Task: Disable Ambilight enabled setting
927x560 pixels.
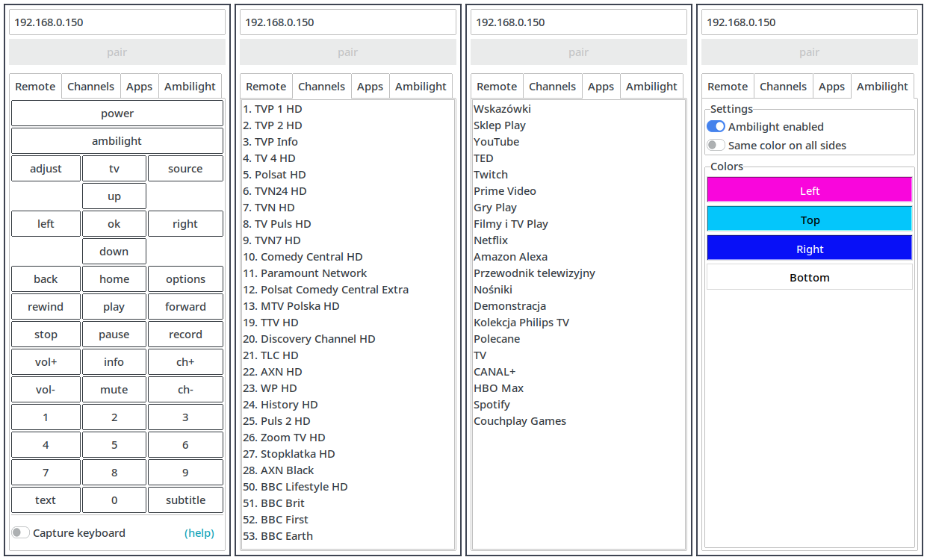Action: 715,126
